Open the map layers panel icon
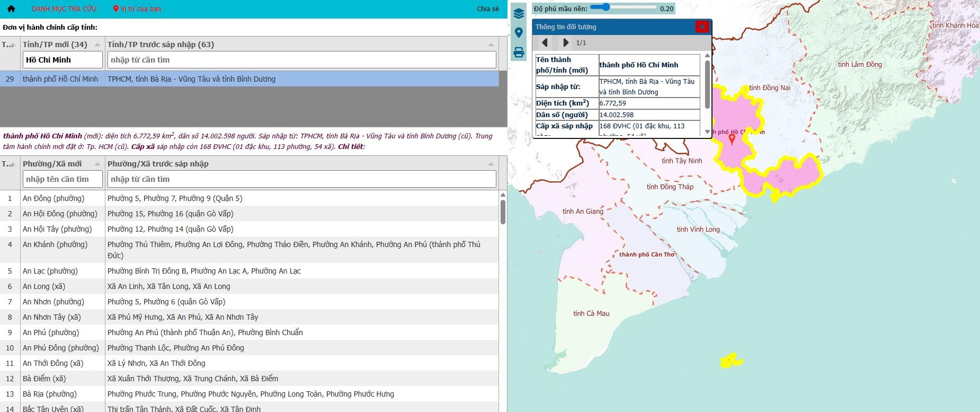 pos(519,14)
